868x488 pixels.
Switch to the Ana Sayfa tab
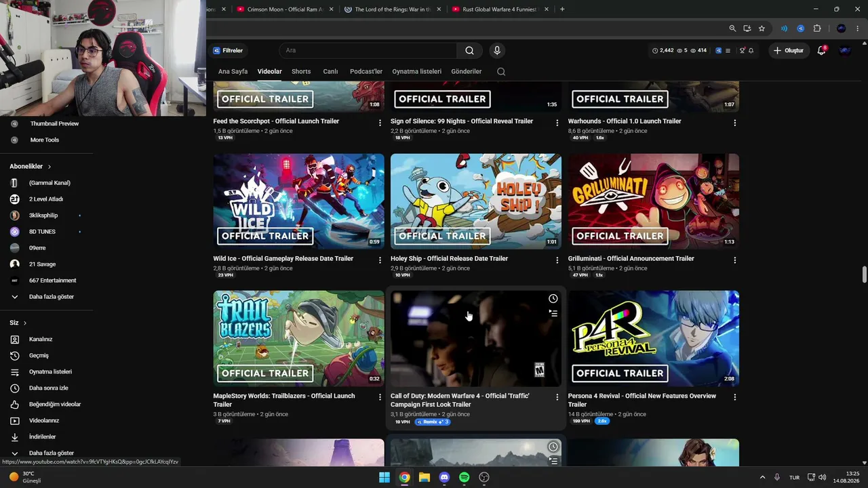pos(233,71)
